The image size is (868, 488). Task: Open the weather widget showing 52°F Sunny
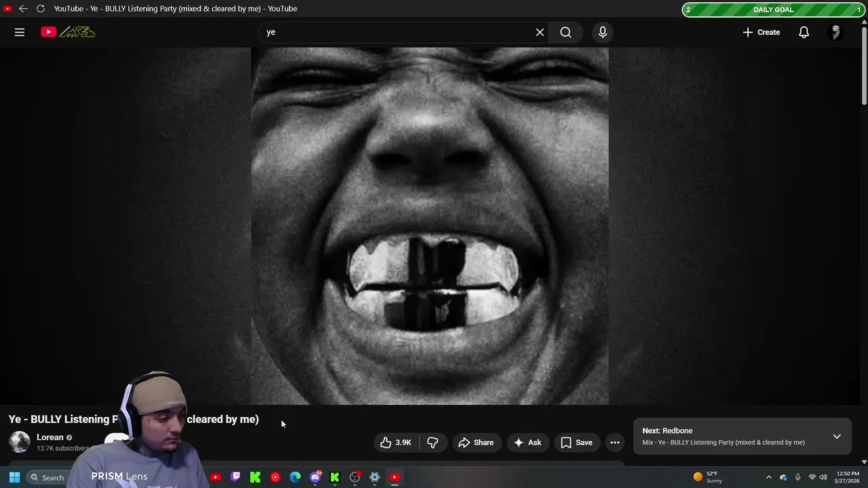pos(708,477)
